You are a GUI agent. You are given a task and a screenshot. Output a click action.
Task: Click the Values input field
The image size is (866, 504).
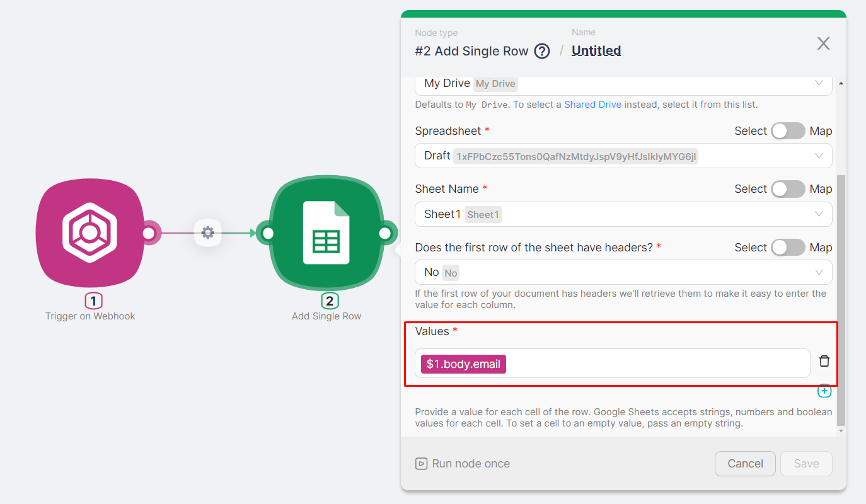tap(655, 364)
